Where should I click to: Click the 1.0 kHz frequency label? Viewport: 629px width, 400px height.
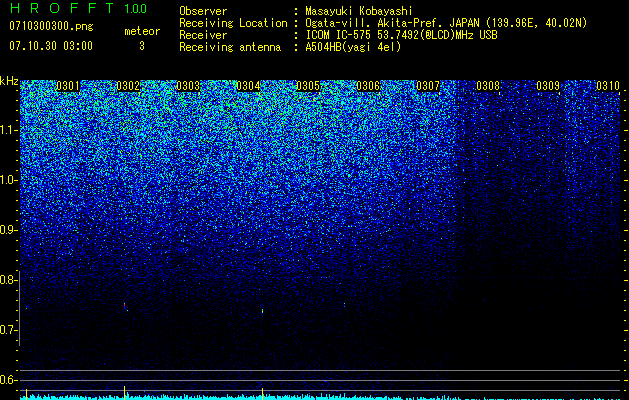(9, 180)
